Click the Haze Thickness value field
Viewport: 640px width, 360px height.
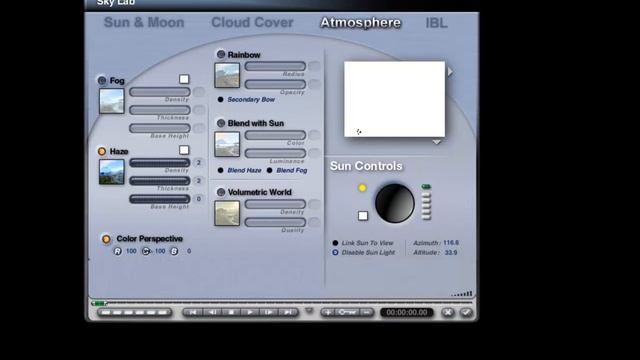199,180
